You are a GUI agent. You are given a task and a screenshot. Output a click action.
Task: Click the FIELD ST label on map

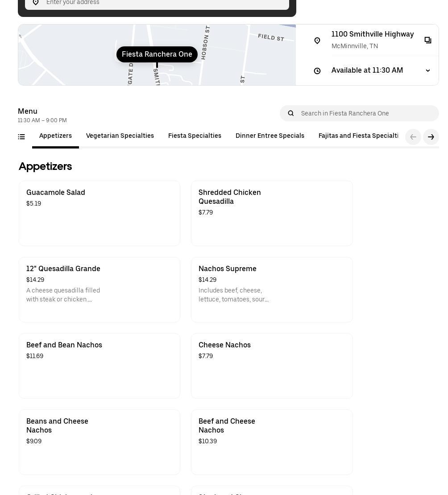tap(271, 37)
